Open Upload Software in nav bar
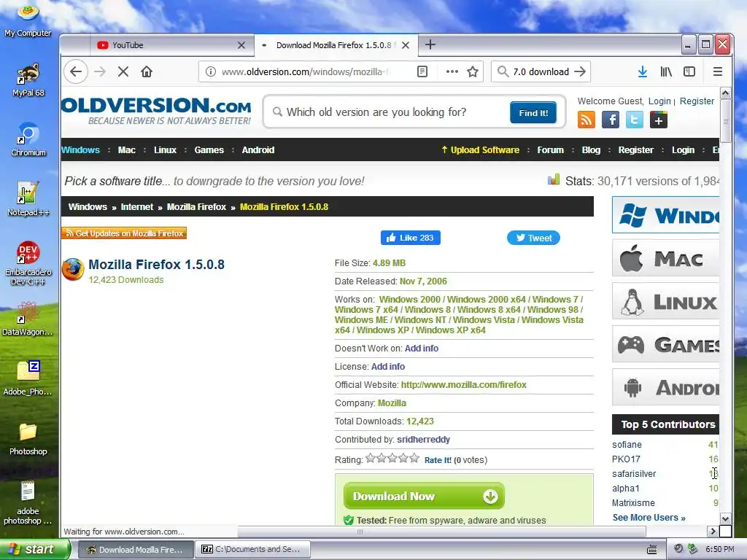Image resolution: width=747 pixels, height=560 pixels. coord(480,150)
